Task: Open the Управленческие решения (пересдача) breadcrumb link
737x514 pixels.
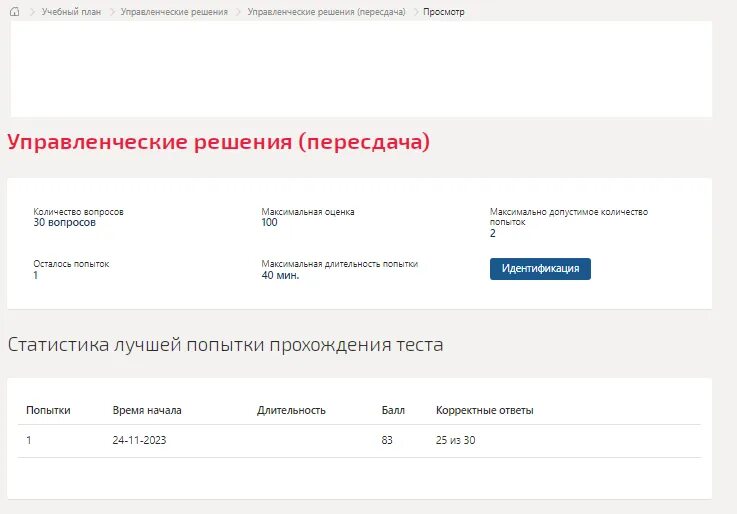Action: 326,12
